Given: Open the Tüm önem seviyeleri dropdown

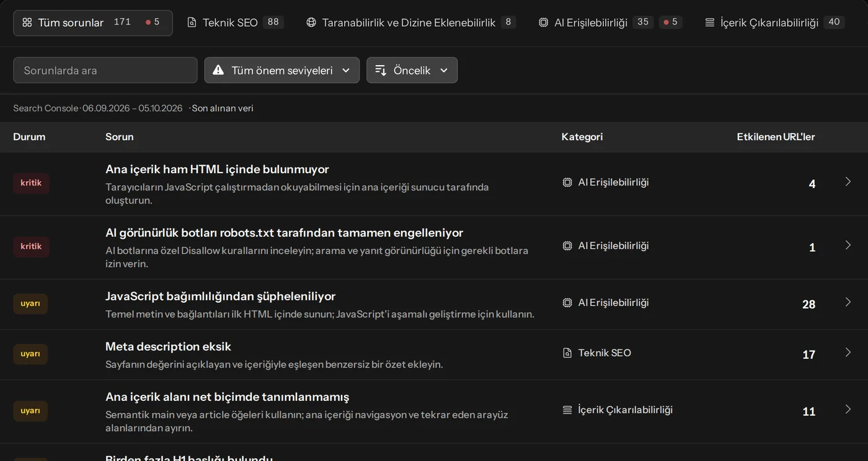Looking at the screenshot, I should tap(281, 70).
